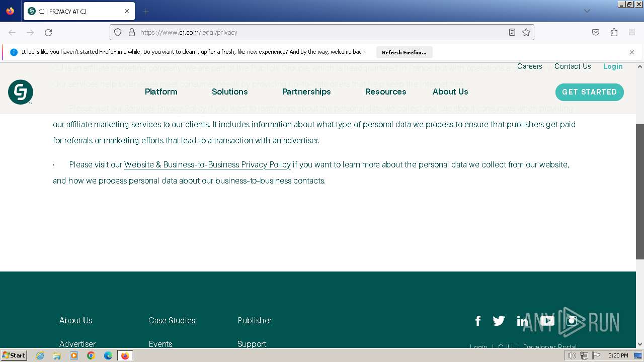Click the Firefox logo icon in tab bar
Image resolution: width=644 pixels, height=362 pixels.
[10, 11]
